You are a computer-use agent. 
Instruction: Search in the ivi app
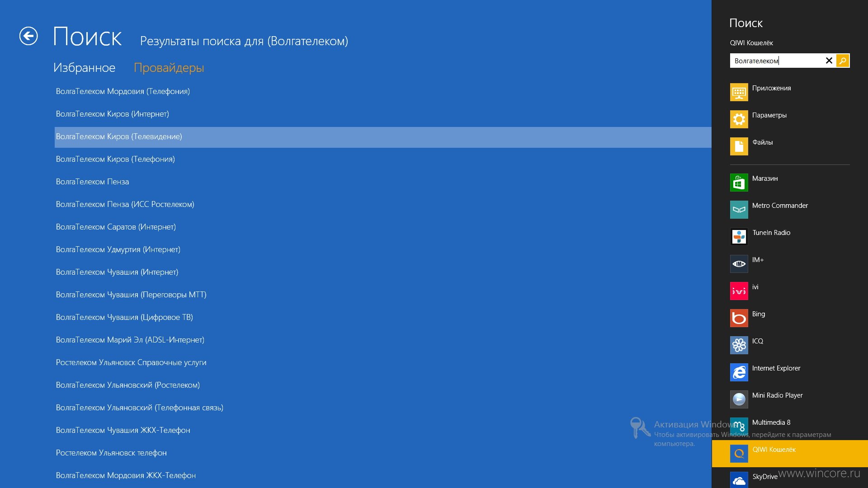click(790, 291)
